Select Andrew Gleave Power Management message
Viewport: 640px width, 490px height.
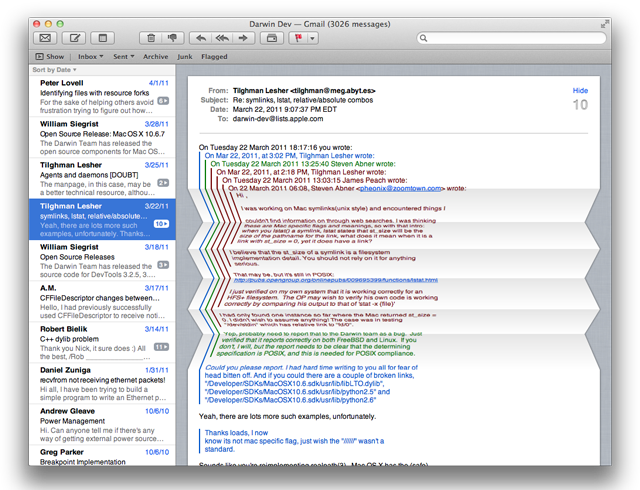click(x=102, y=425)
